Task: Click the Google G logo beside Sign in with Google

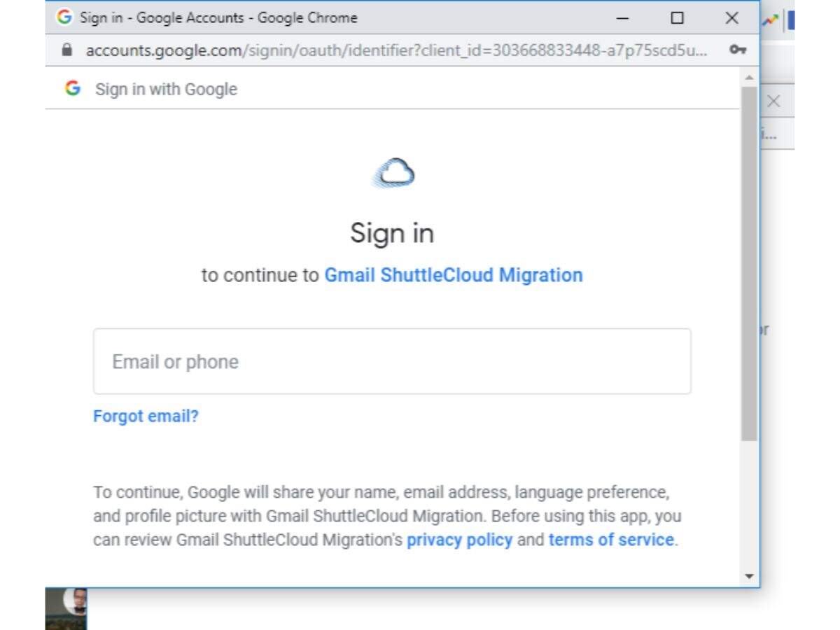Action: (x=72, y=89)
